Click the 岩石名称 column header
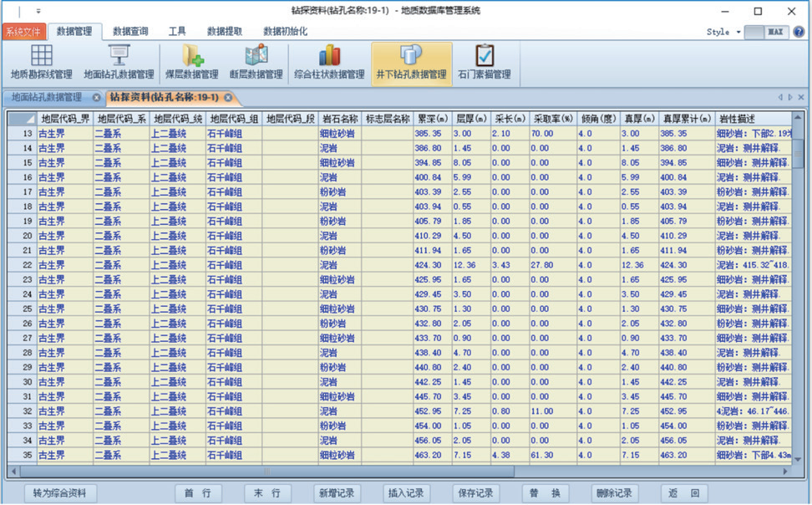Image resolution: width=812 pixels, height=505 pixels. coord(340,119)
